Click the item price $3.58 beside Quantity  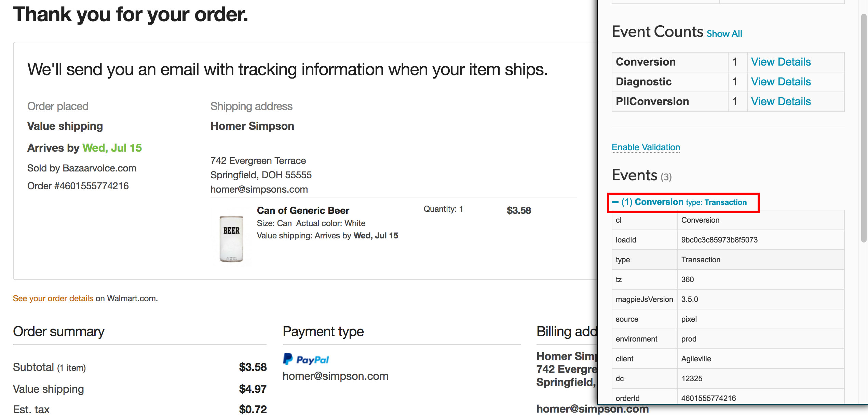519,210
